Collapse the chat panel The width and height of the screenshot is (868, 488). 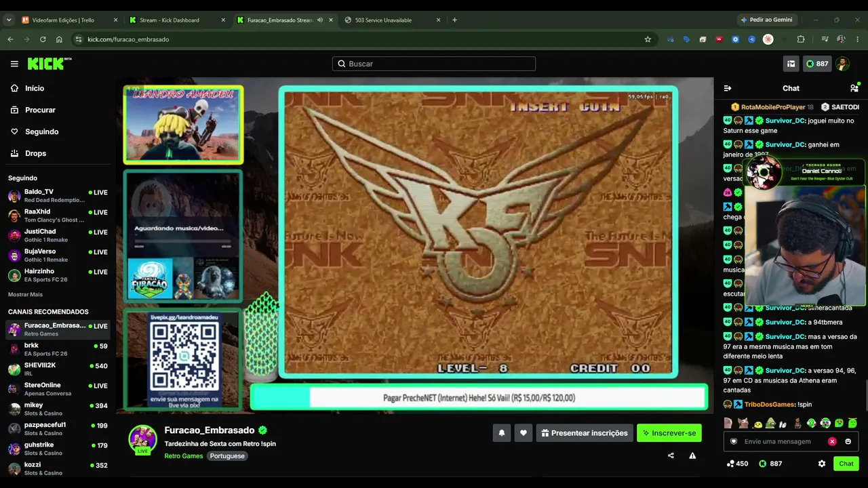click(728, 88)
